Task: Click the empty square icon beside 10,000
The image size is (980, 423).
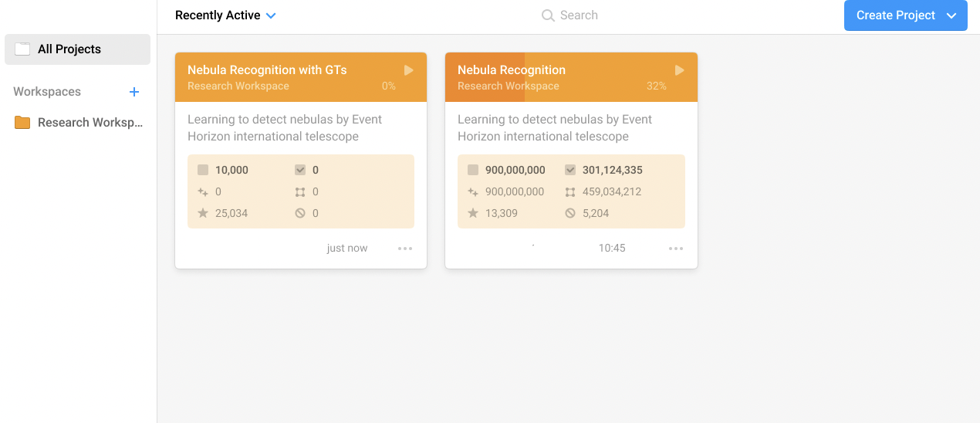Action: [x=203, y=170]
